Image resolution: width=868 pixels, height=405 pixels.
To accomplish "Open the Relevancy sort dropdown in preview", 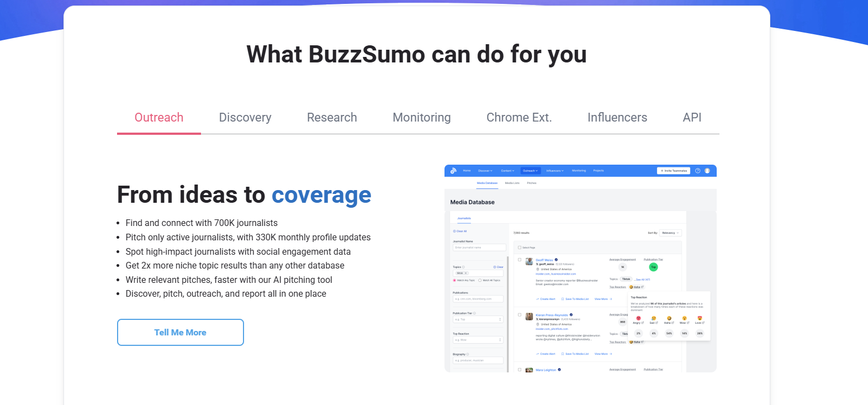I will pyautogui.click(x=670, y=233).
